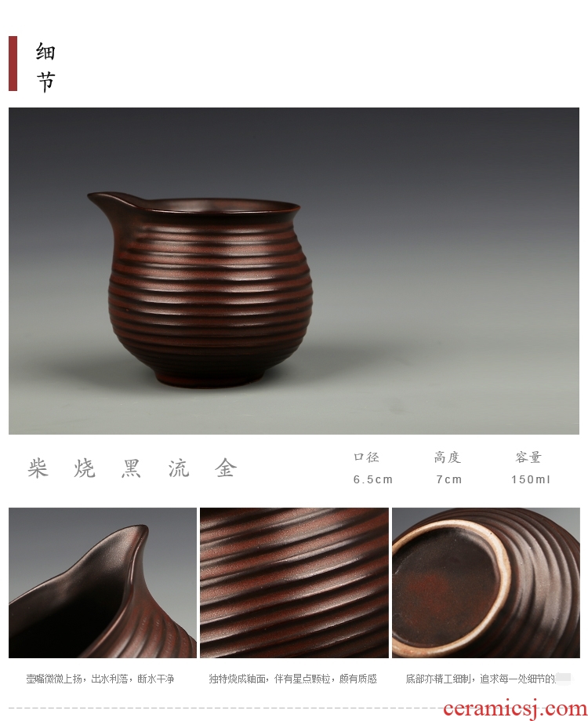Click the base caption 底部亦精工细制
This screenshot has width=588, height=721.
pyautogui.click(x=481, y=678)
